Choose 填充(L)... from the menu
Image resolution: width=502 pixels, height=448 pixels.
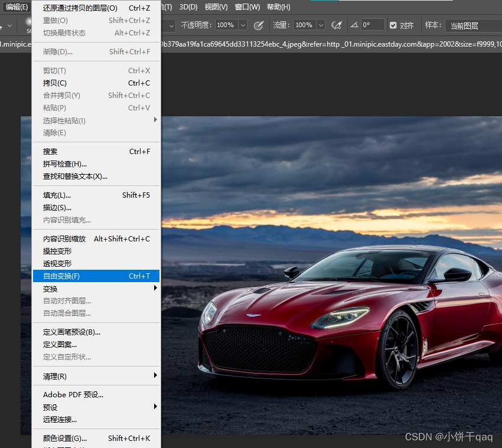(96, 195)
